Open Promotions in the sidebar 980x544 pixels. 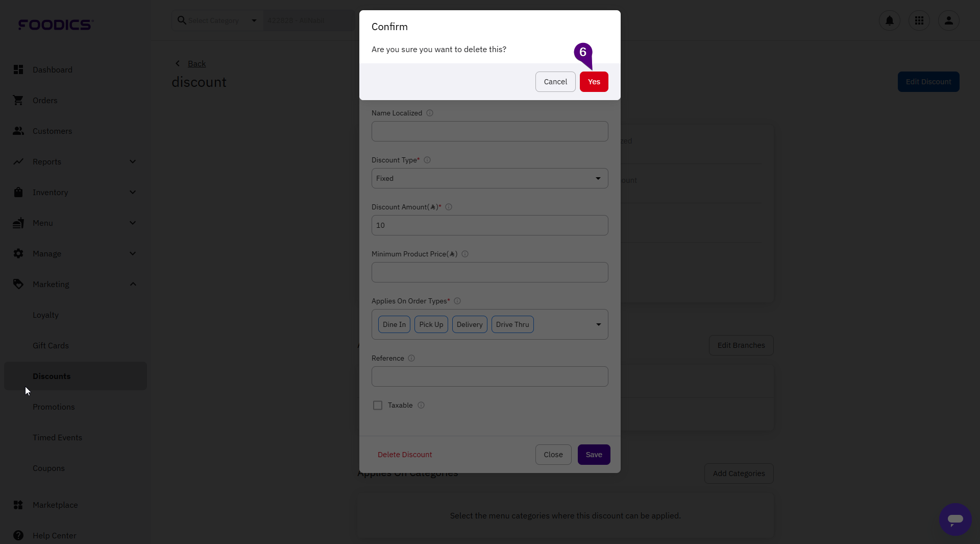pos(54,407)
